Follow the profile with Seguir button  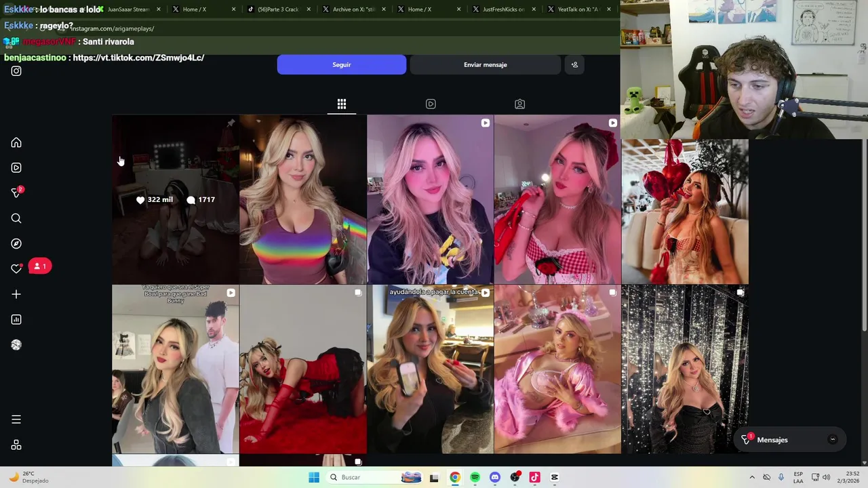point(342,64)
